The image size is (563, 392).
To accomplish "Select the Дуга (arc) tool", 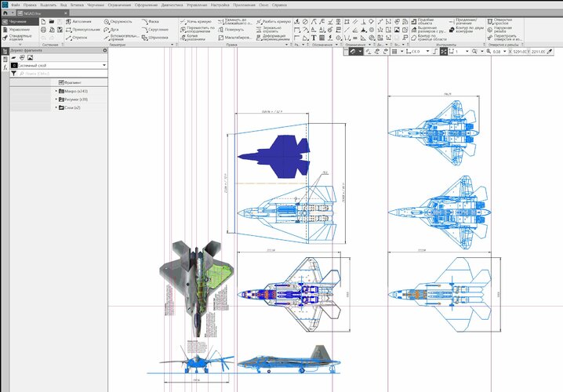I will [x=111, y=30].
